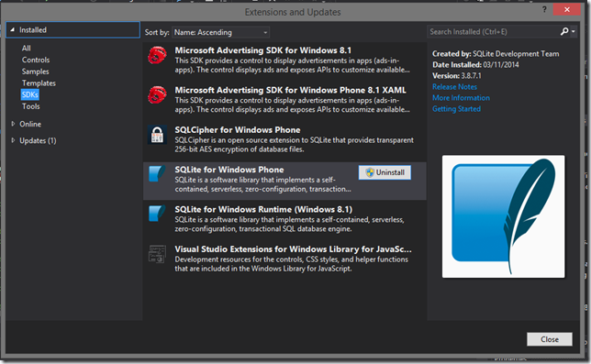Select the All filter

click(x=26, y=49)
